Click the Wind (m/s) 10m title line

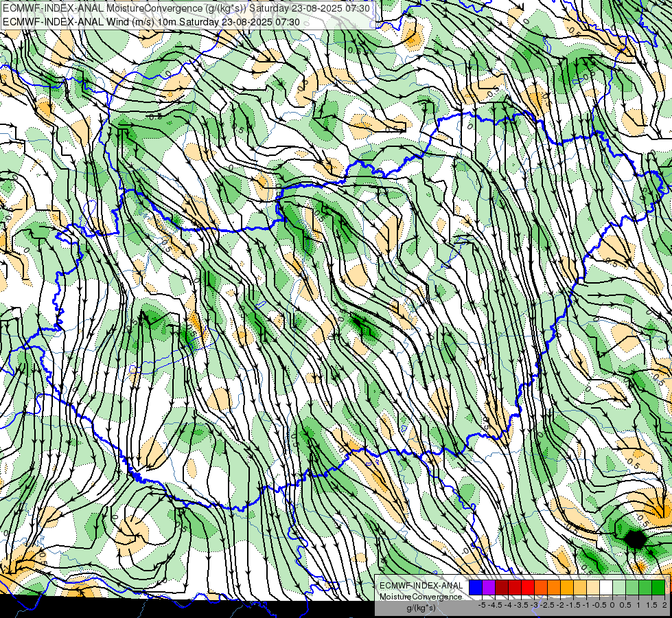tap(151, 22)
